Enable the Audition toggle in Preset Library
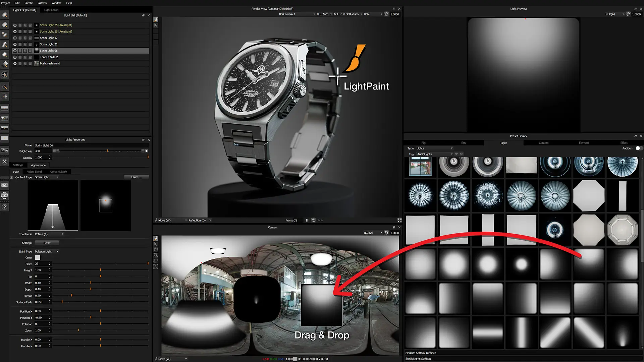 click(639, 148)
